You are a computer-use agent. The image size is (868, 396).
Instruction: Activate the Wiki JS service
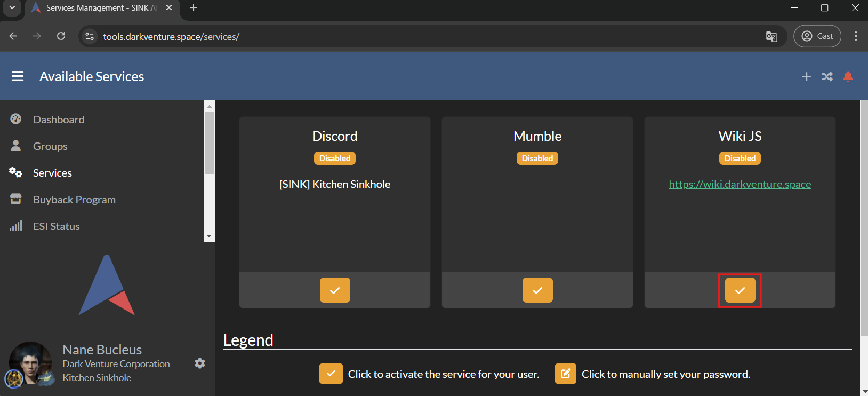click(740, 290)
